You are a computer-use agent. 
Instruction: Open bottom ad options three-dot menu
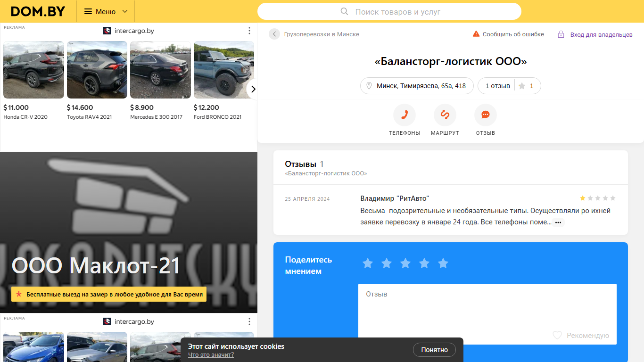pyautogui.click(x=249, y=321)
